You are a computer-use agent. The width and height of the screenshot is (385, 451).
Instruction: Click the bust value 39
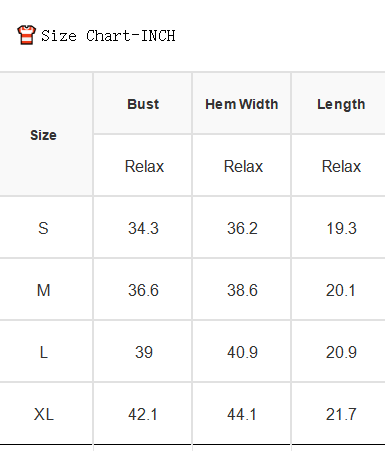tap(144, 352)
